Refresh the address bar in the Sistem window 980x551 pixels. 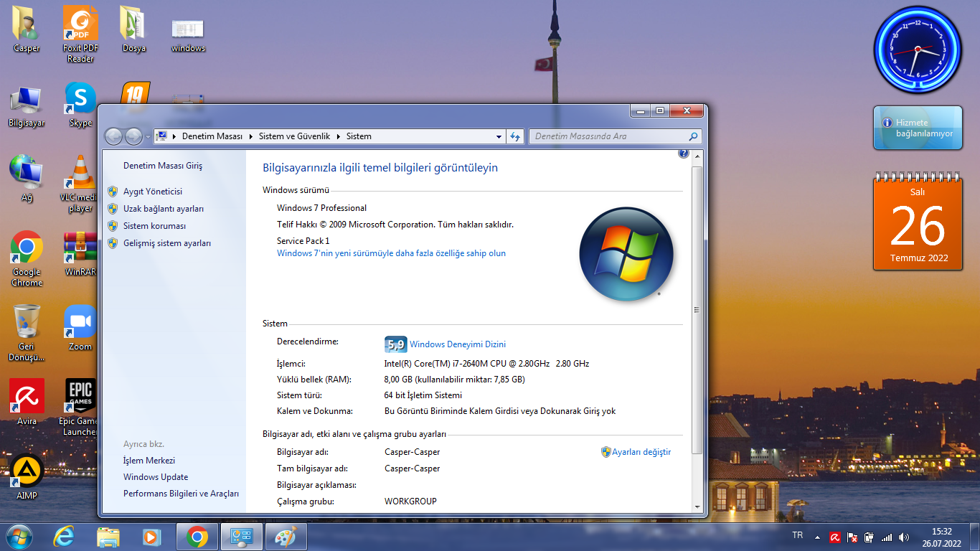(x=515, y=136)
